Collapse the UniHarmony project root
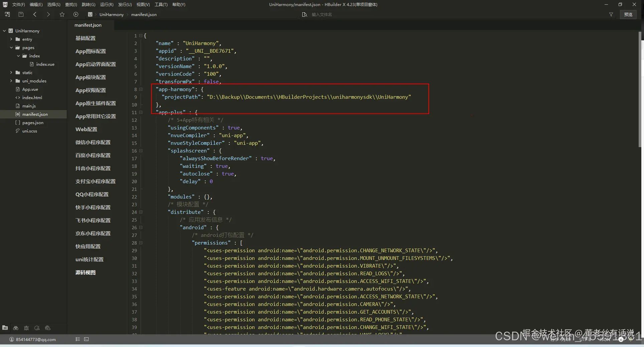The height and width of the screenshot is (347, 644). (4, 31)
